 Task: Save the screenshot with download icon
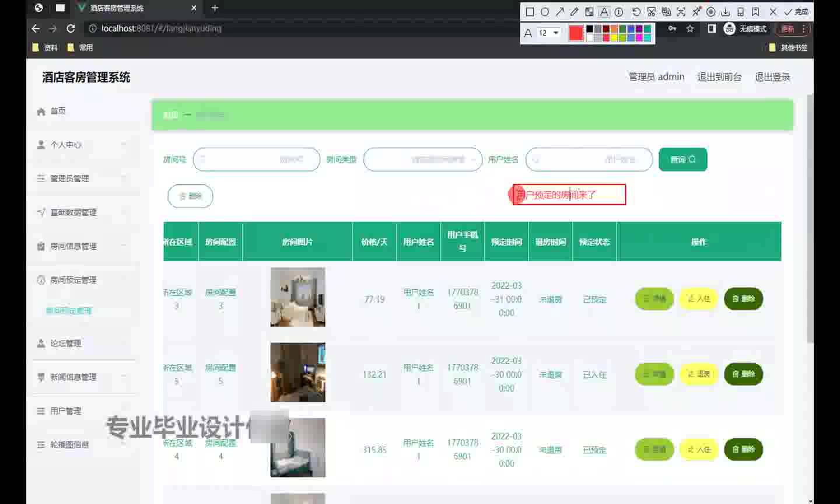tap(725, 12)
